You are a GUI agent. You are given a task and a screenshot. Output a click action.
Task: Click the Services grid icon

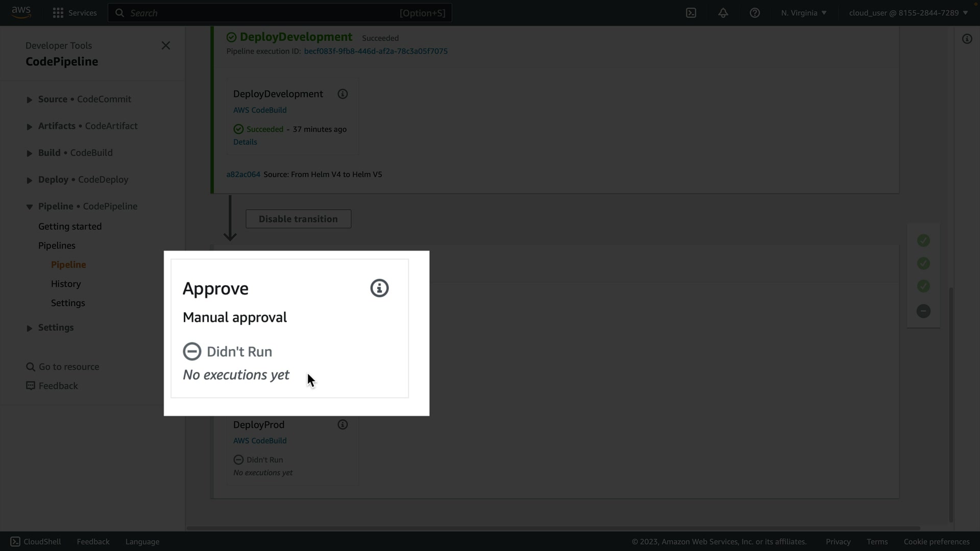(x=58, y=13)
